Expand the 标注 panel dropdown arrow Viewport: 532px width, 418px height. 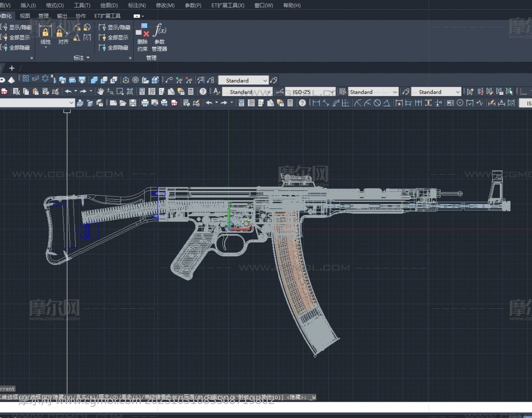point(88,58)
